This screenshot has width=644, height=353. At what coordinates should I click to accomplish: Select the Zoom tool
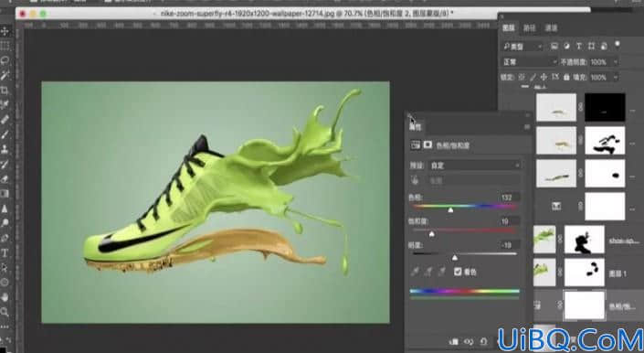(5, 312)
